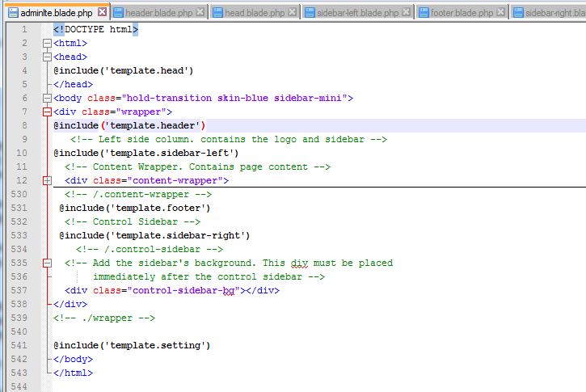Collapse the comment fold at line 535
The image size is (586, 392).
tap(47, 263)
